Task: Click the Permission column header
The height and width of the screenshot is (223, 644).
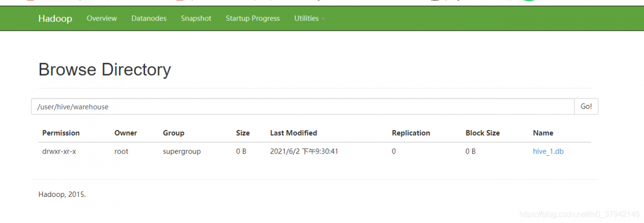Action: point(61,133)
